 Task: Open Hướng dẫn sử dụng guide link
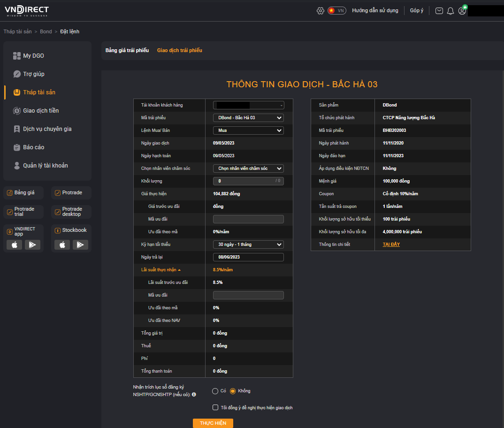(x=375, y=11)
